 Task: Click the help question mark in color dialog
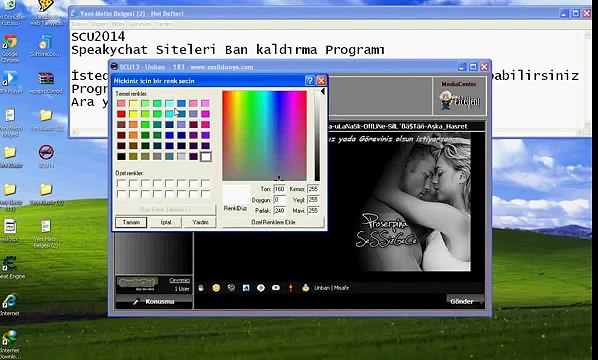pos(310,80)
